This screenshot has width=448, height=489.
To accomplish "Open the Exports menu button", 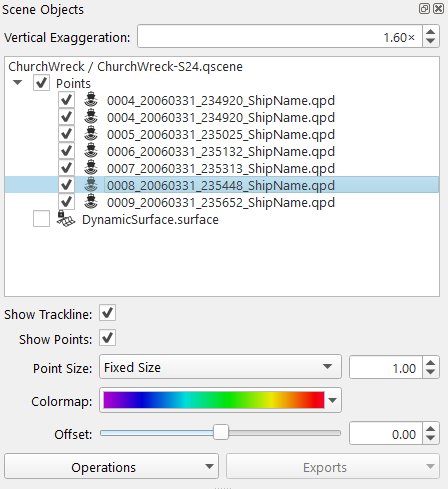I will [x=333, y=467].
